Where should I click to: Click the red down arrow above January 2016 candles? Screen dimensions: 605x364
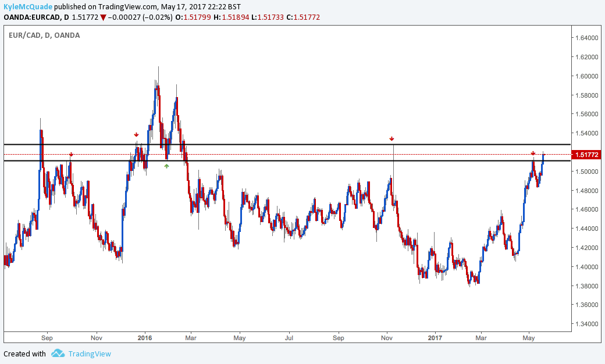tap(136, 134)
